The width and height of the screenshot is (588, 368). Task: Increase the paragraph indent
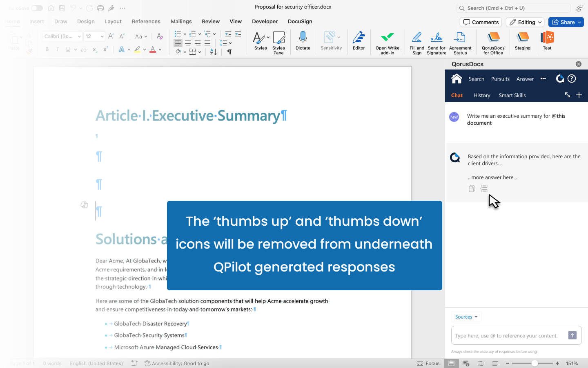click(x=238, y=34)
